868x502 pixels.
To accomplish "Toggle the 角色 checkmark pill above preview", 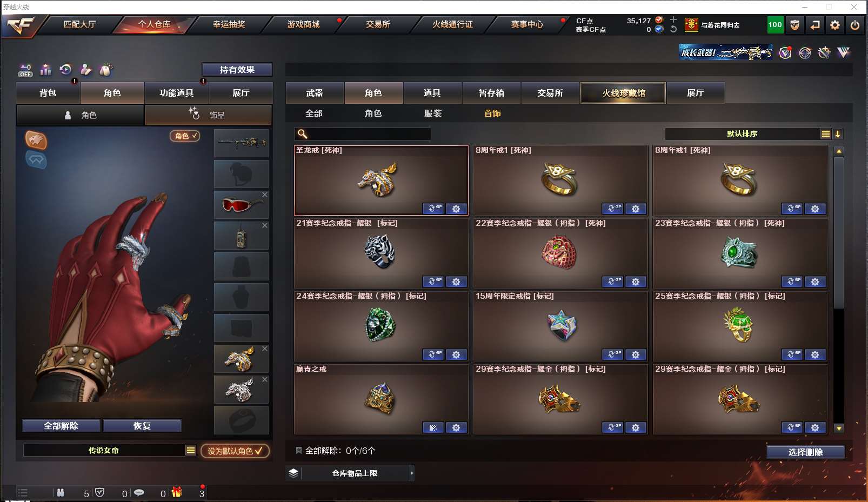I will click(x=185, y=136).
